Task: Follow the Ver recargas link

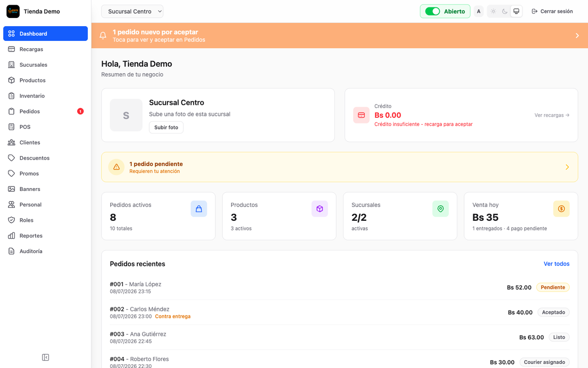Action: 552,115
